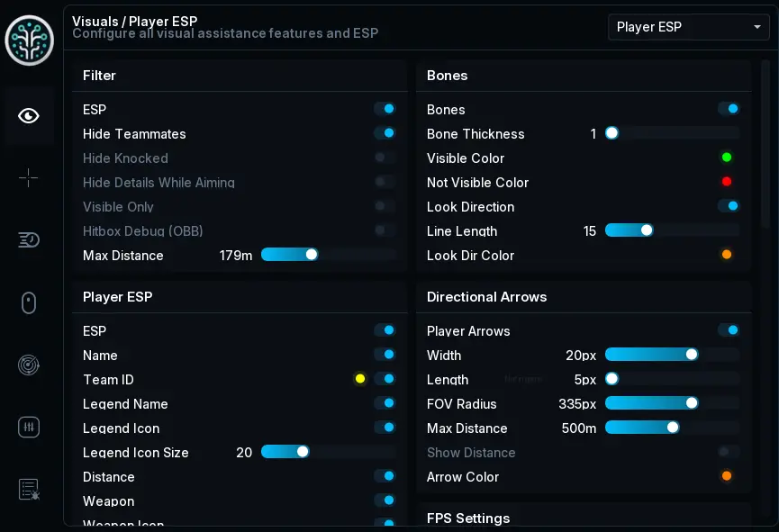Click the brain tree logo icon
The image size is (779, 532).
tap(30, 40)
